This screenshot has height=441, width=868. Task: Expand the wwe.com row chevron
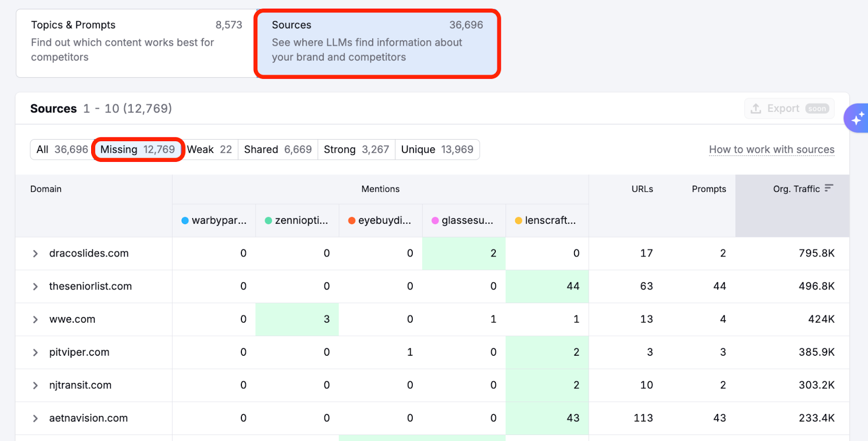(35, 319)
